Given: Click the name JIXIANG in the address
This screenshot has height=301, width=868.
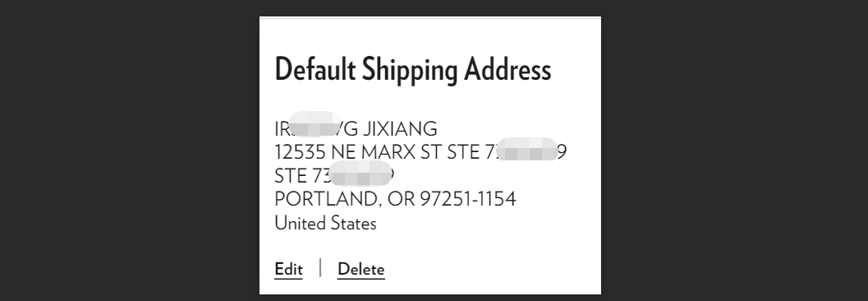Looking at the screenshot, I should [400, 129].
